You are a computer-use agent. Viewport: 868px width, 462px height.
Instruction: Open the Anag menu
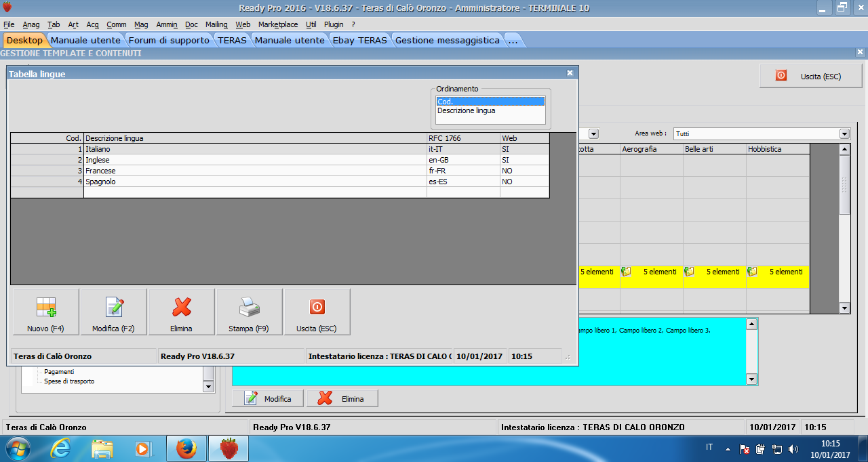pyautogui.click(x=31, y=24)
